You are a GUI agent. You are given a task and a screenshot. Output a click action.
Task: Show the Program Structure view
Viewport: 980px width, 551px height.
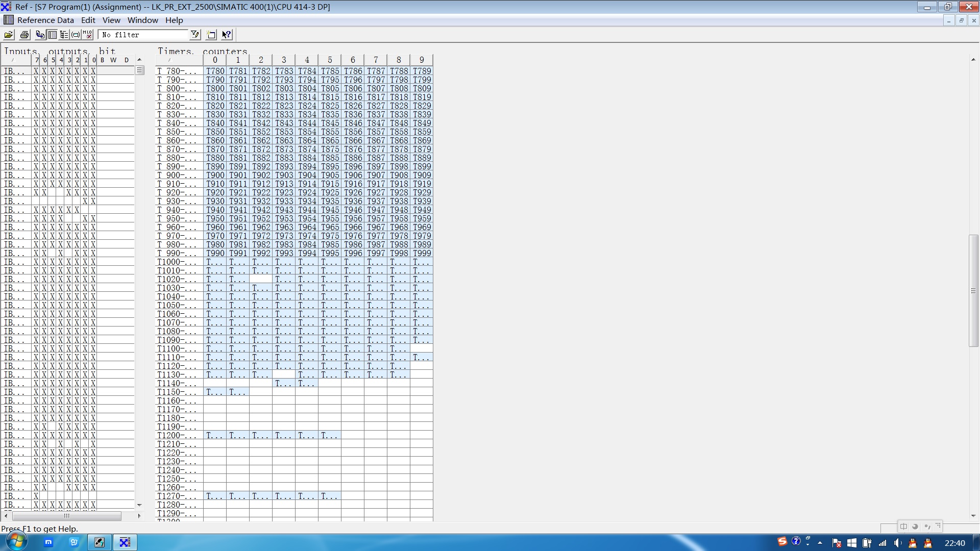64,35
